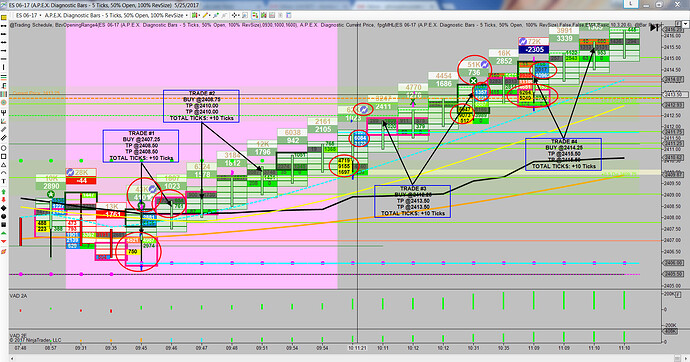690x362 pixels.
Task: Click the TRADE #1 annotation box
Action: (141, 146)
